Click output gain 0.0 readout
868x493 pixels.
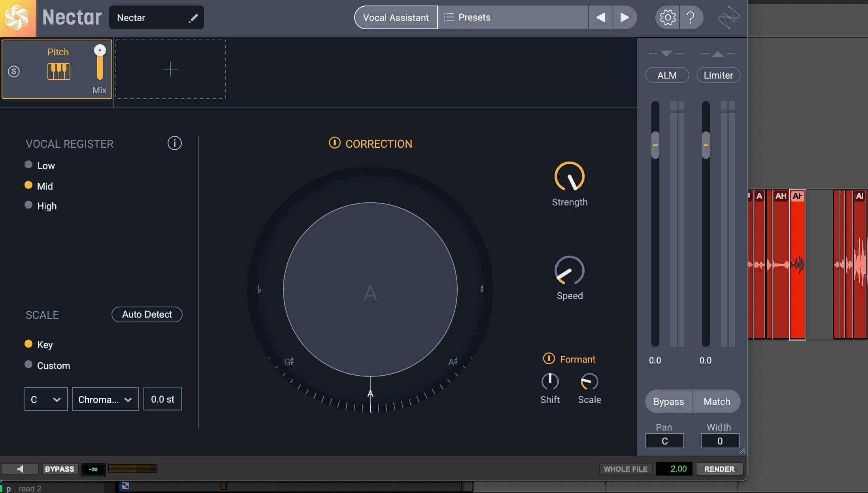coord(705,360)
